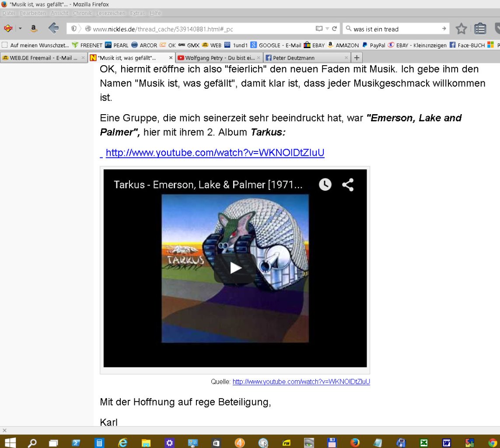Open the address bar history dropdown arrow
Viewport: 500px width, 448px height.
pyautogui.click(x=327, y=29)
